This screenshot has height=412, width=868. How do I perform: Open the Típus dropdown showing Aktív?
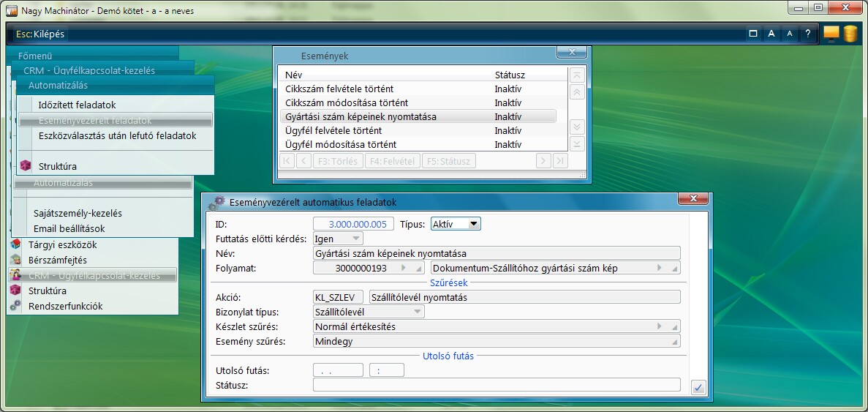pos(473,224)
